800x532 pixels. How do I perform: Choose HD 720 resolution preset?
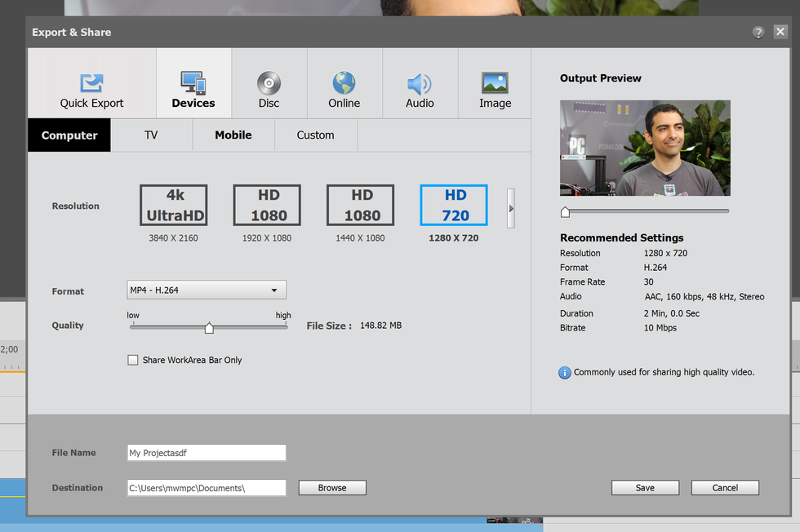click(x=454, y=205)
